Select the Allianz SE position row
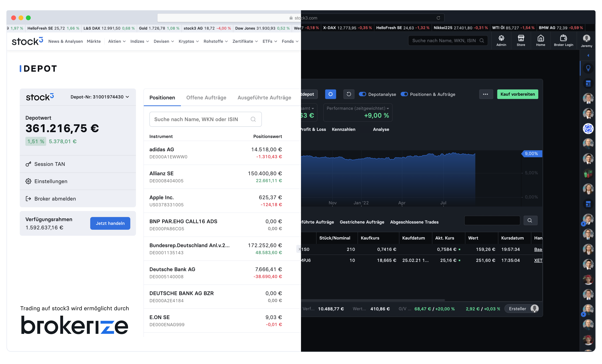 (x=222, y=177)
